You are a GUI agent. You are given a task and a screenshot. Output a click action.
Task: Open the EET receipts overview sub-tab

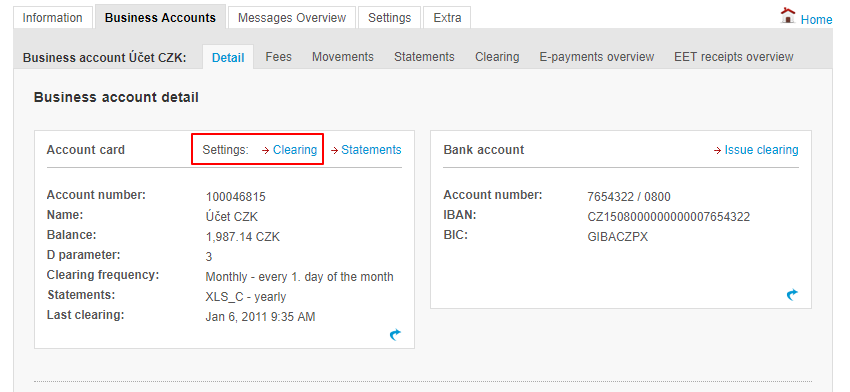733,56
